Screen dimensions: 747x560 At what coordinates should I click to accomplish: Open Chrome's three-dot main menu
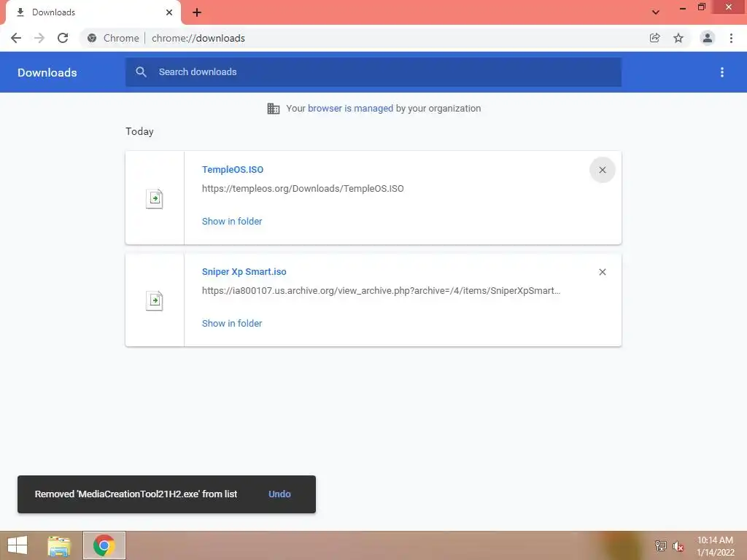click(731, 38)
